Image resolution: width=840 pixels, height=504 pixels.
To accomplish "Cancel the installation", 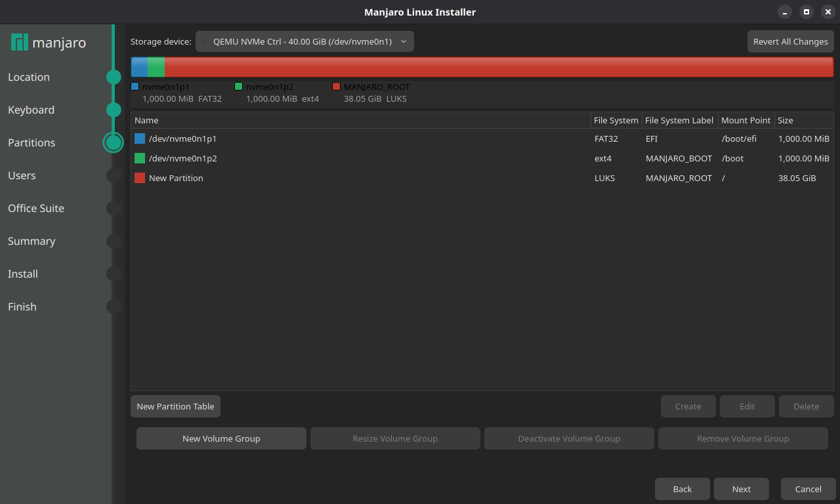I will tap(808, 489).
